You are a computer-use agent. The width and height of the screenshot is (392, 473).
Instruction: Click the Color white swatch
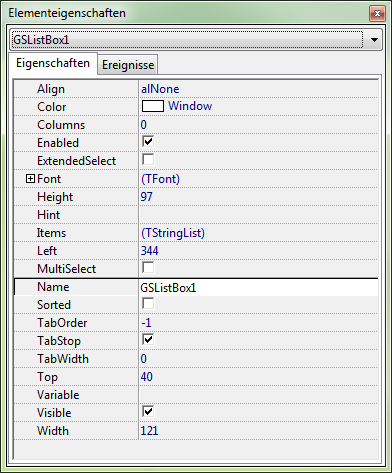153,106
